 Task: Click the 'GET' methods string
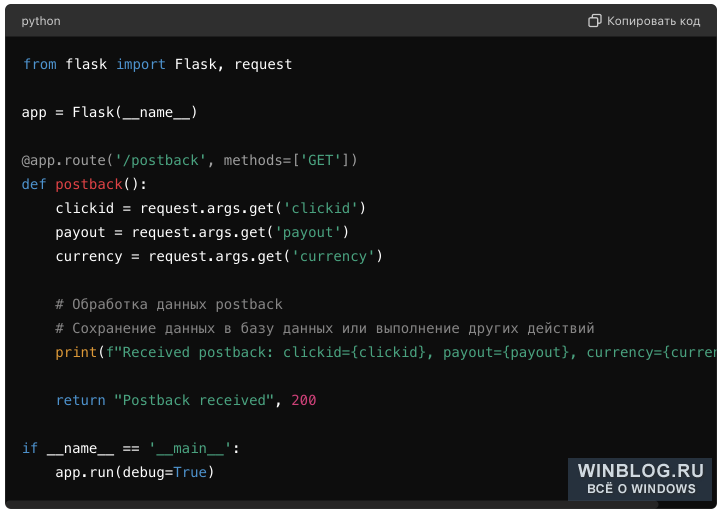point(320,160)
